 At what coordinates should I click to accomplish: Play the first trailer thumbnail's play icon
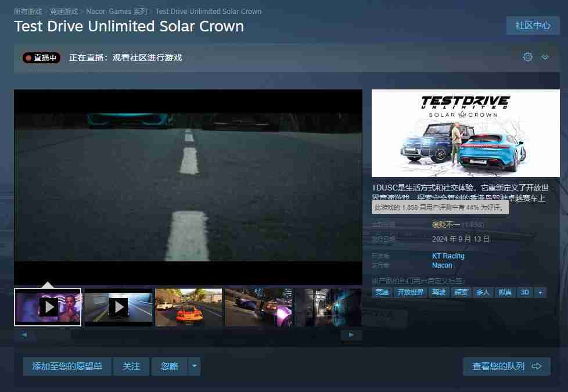point(49,307)
